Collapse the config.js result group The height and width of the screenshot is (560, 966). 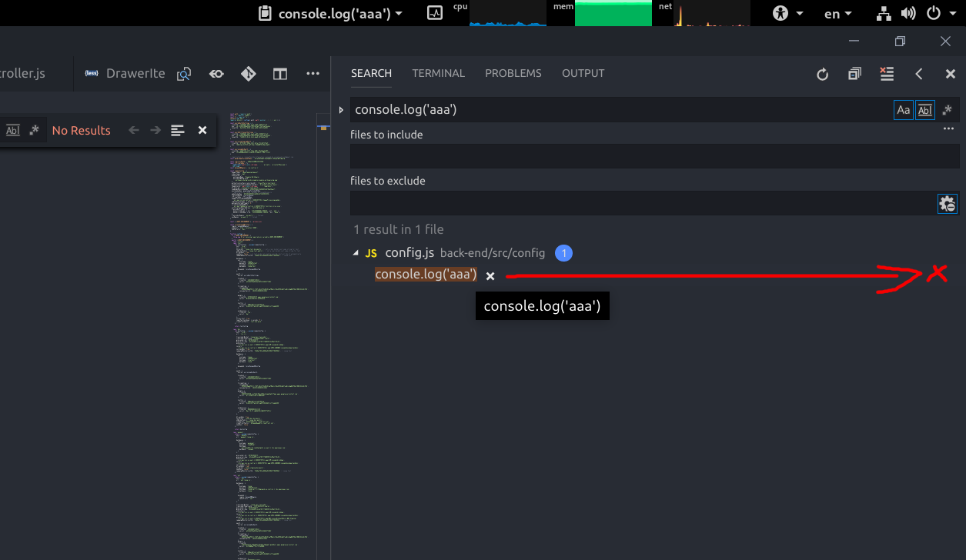point(356,252)
